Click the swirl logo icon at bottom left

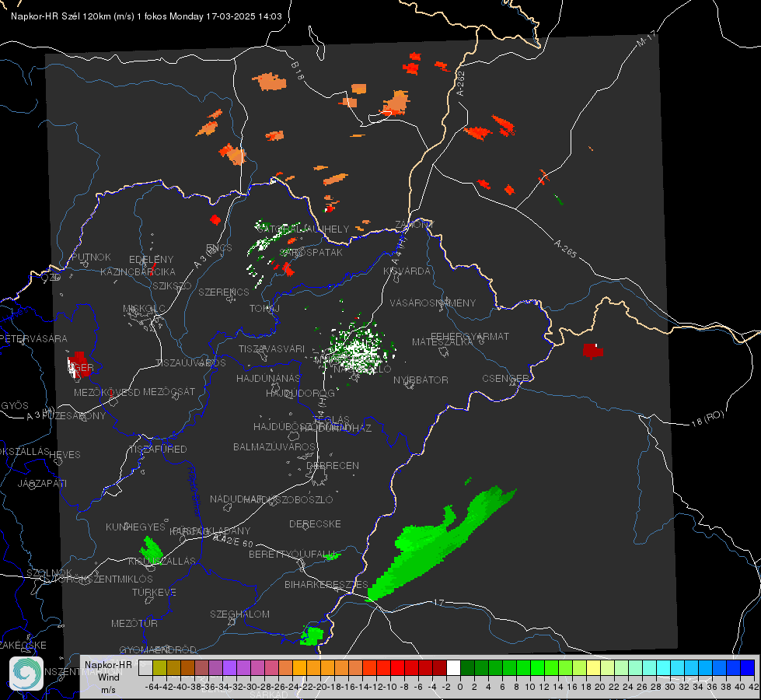click(26, 674)
